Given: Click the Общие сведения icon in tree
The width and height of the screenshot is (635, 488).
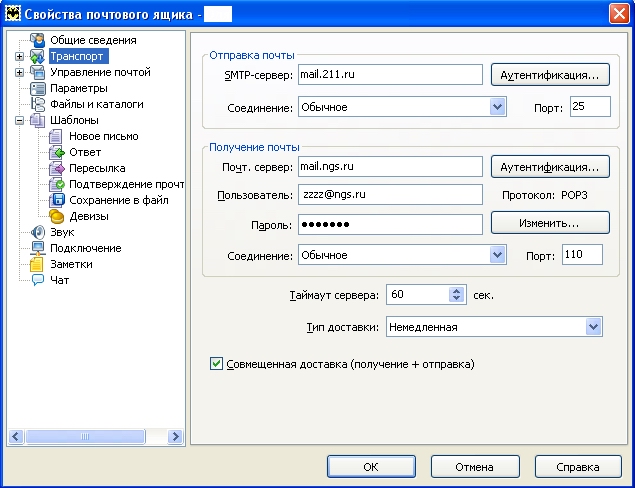Looking at the screenshot, I should coord(38,40).
